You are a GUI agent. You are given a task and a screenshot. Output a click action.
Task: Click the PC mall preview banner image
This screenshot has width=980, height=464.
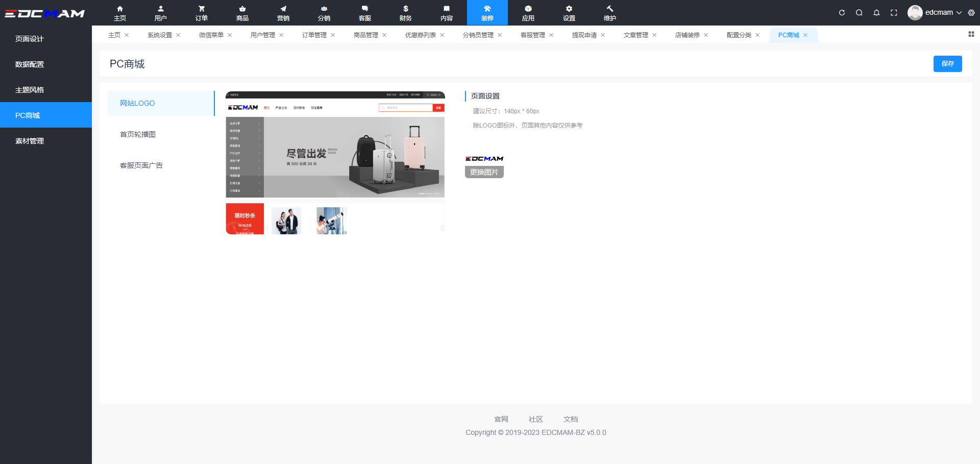(x=354, y=157)
